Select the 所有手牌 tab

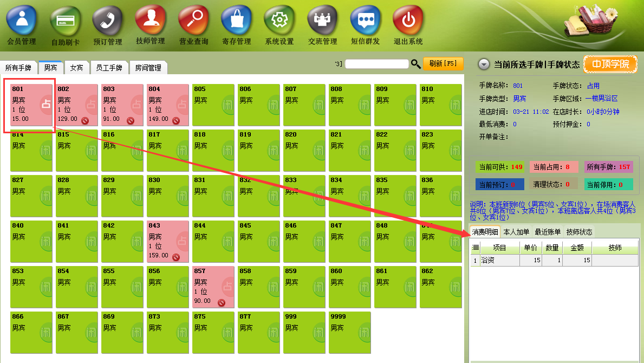tap(18, 68)
